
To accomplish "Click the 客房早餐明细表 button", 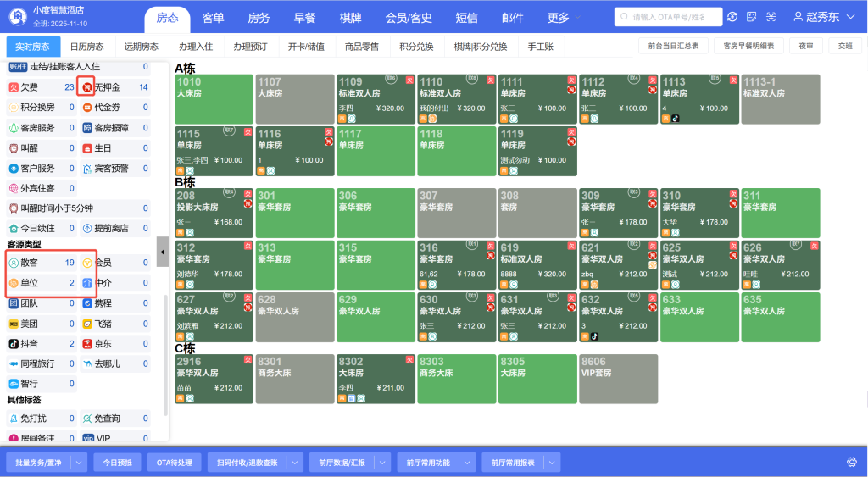I will point(748,46).
